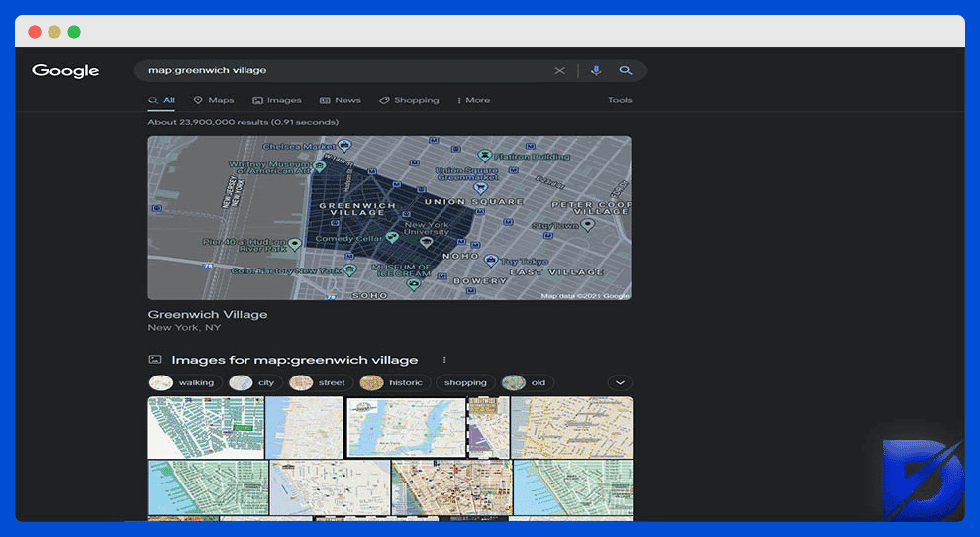
Task: Open Images for map:greenwich village heading
Action: 294,360
